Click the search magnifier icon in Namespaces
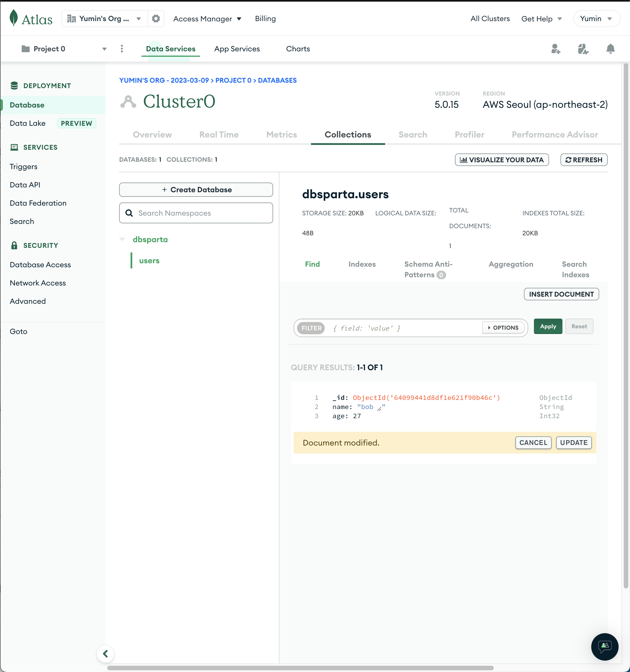 129,213
